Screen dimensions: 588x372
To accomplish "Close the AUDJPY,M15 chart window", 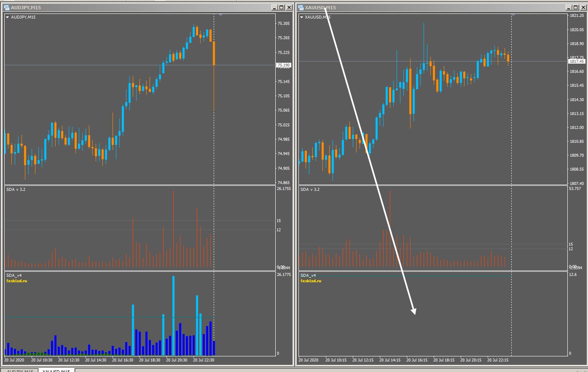I will pos(289,8).
